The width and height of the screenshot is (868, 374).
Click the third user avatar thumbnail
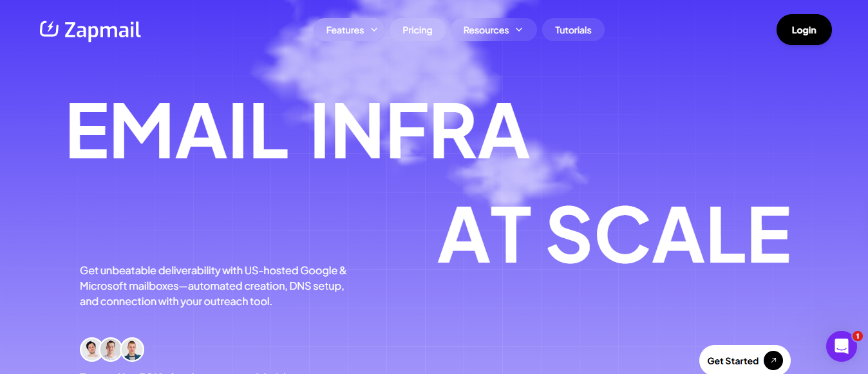pos(132,350)
